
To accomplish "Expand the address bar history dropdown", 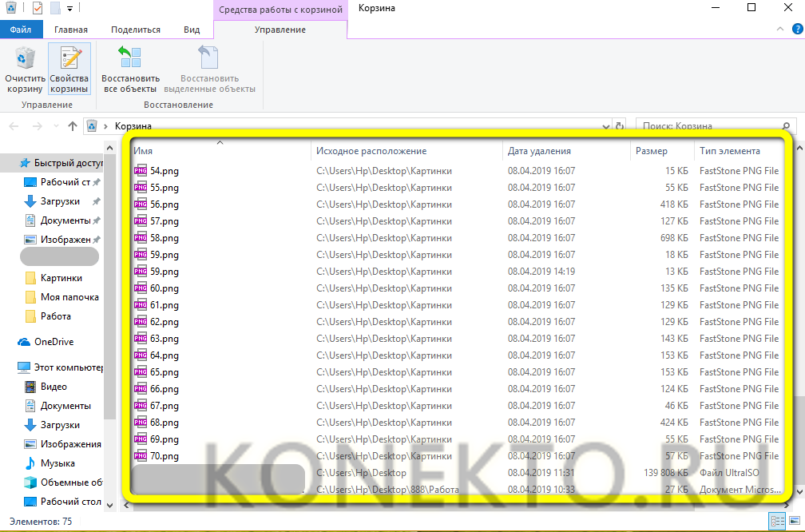I will pyautogui.click(x=606, y=126).
